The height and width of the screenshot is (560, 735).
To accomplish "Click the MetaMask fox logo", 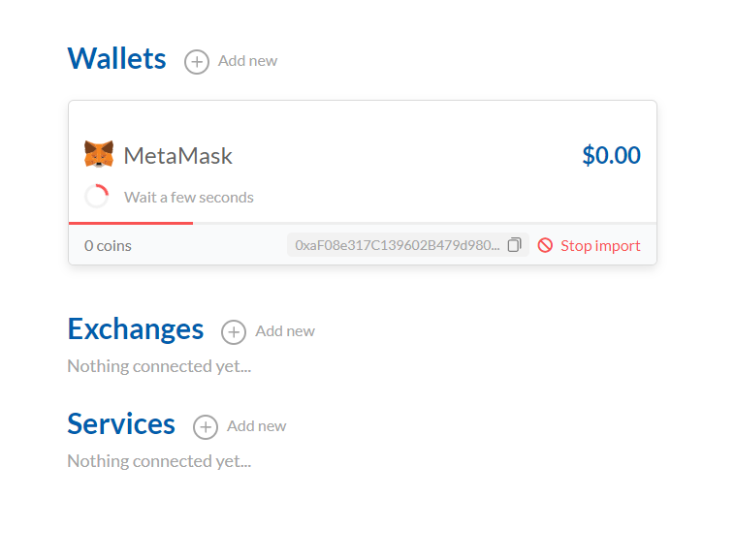I will (x=99, y=154).
